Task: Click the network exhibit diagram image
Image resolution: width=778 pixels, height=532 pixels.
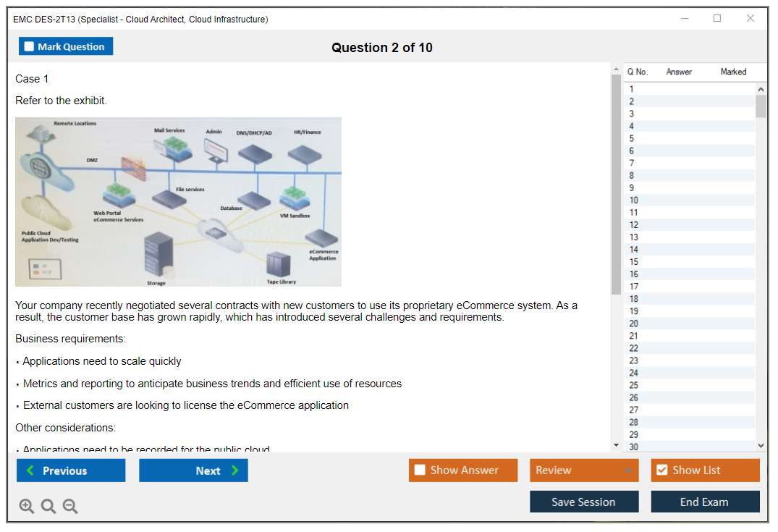Action: click(178, 202)
